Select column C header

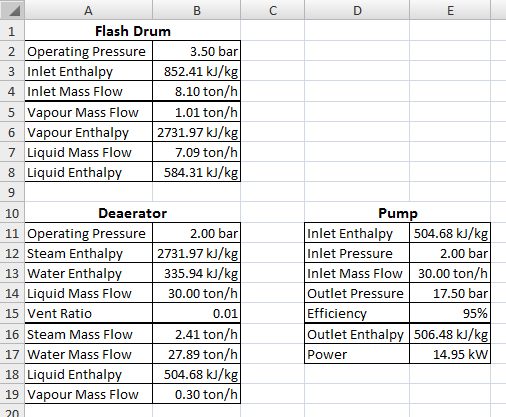pyautogui.click(x=273, y=10)
